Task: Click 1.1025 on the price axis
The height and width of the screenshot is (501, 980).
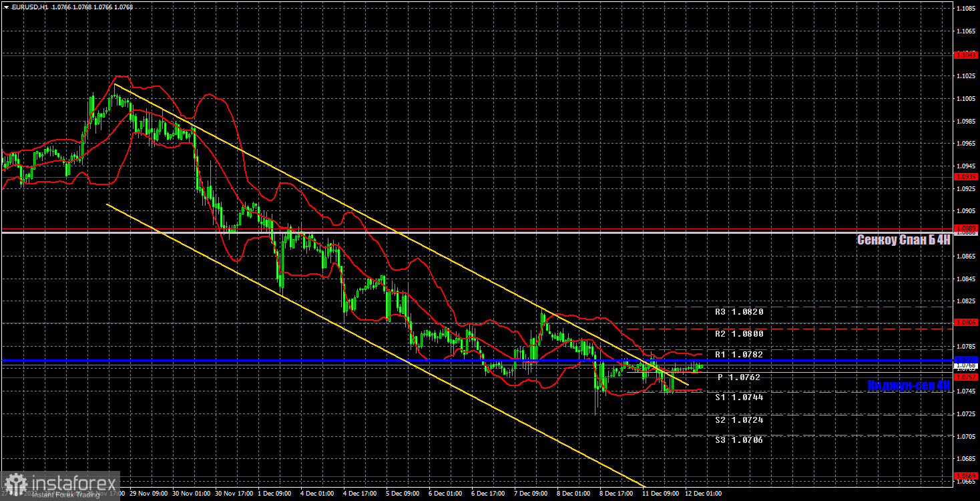Action: click(x=966, y=76)
